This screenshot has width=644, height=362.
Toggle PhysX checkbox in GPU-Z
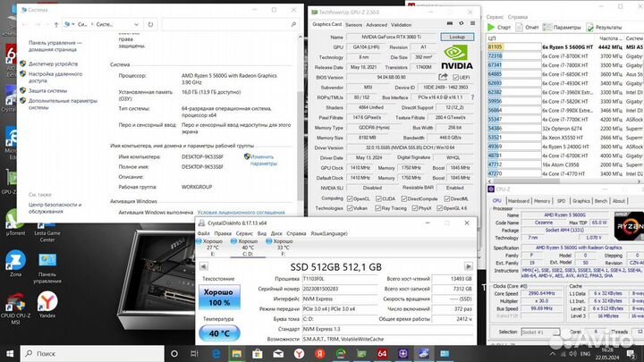point(415,208)
